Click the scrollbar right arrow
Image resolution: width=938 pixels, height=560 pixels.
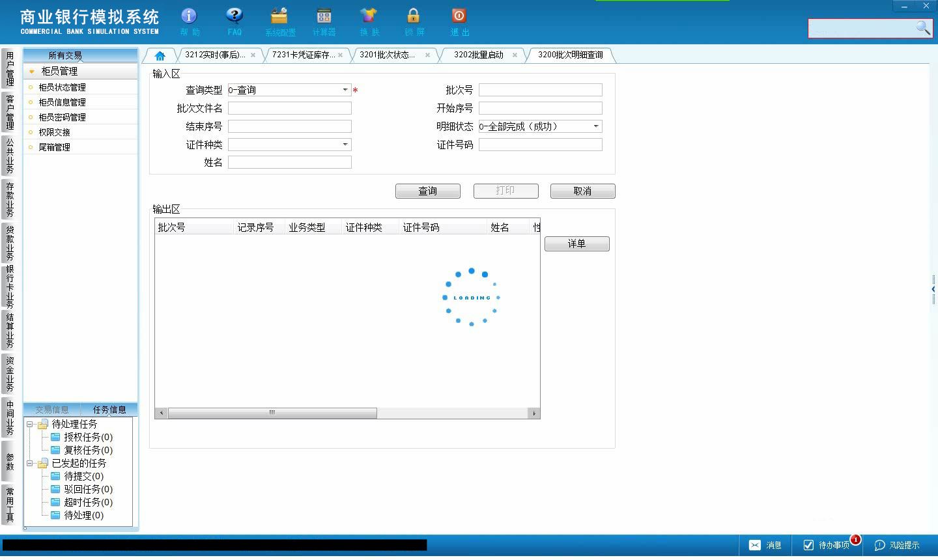[534, 413]
